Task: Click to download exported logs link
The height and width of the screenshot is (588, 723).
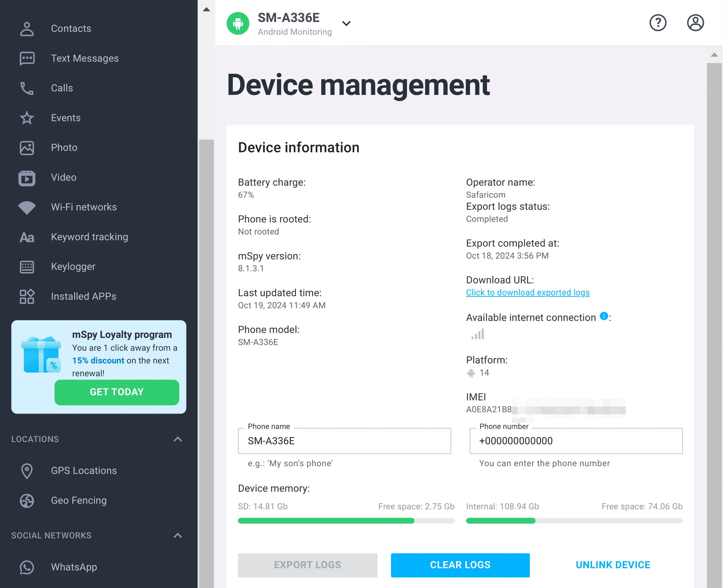Action: (528, 293)
